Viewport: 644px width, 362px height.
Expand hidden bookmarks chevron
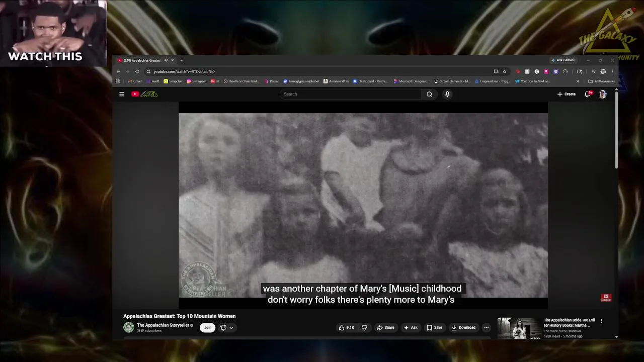[x=578, y=81]
